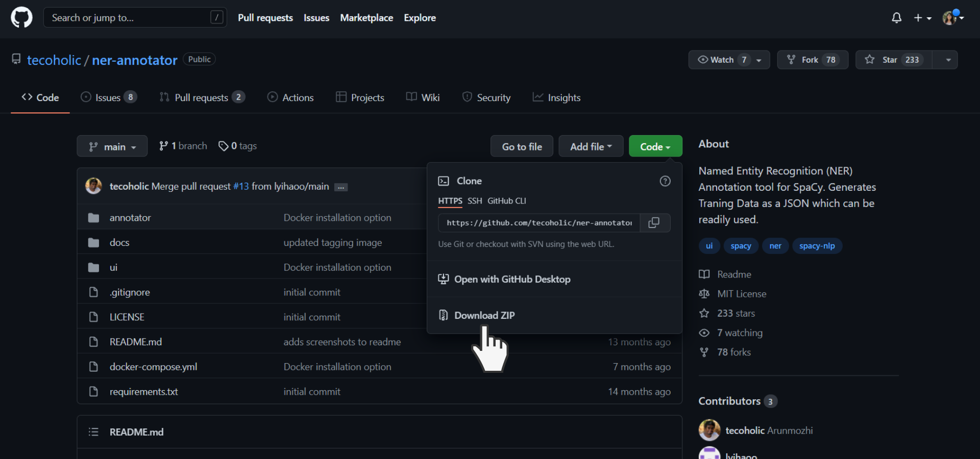This screenshot has width=980, height=459.
Task: Click the star icon beside 233 stars
Action: pyautogui.click(x=704, y=313)
